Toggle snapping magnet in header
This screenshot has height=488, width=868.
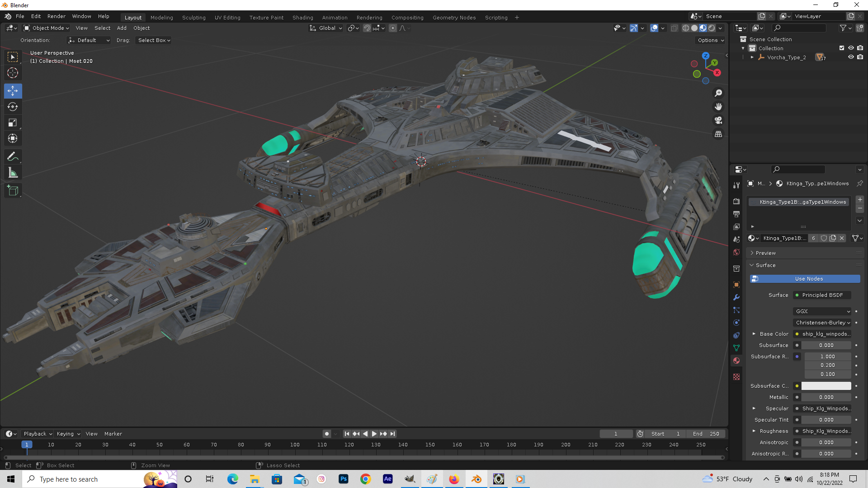click(x=367, y=28)
